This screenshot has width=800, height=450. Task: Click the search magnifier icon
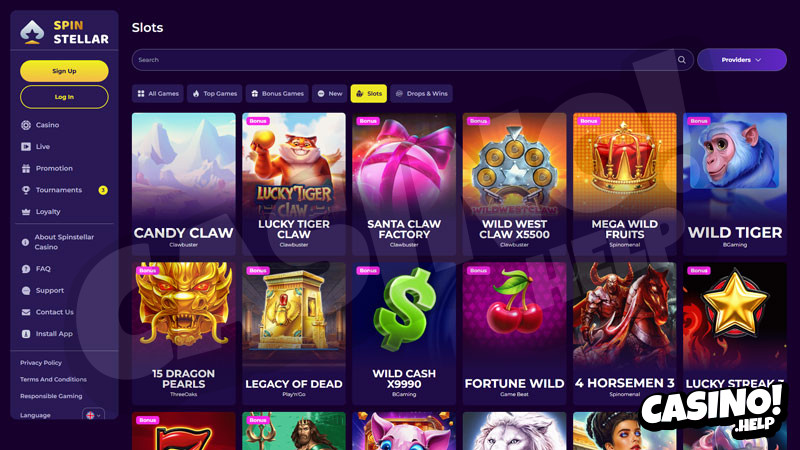681,60
